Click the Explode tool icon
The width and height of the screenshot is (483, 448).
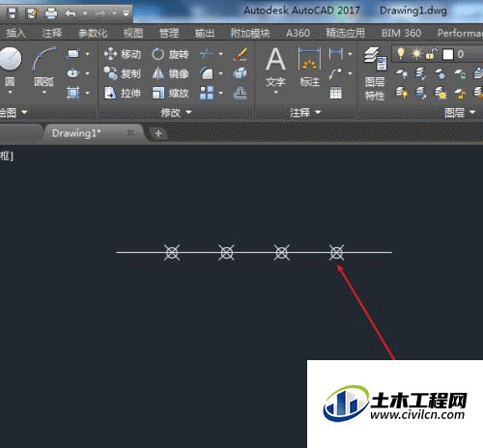[x=241, y=73]
